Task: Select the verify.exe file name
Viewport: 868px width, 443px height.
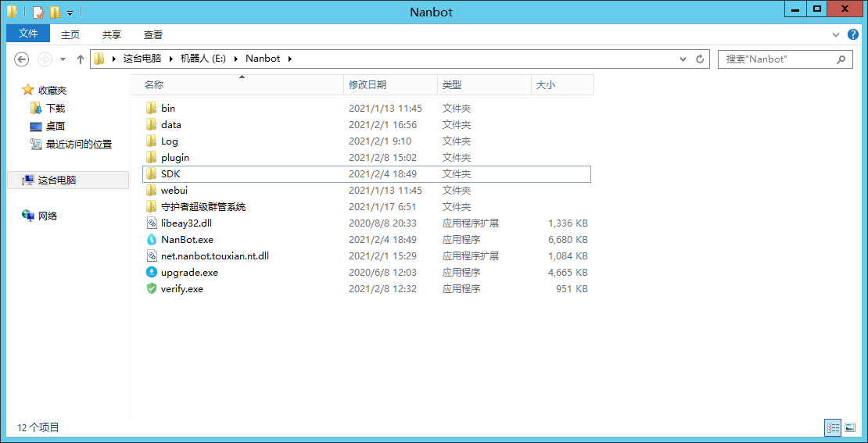Action: (x=182, y=289)
